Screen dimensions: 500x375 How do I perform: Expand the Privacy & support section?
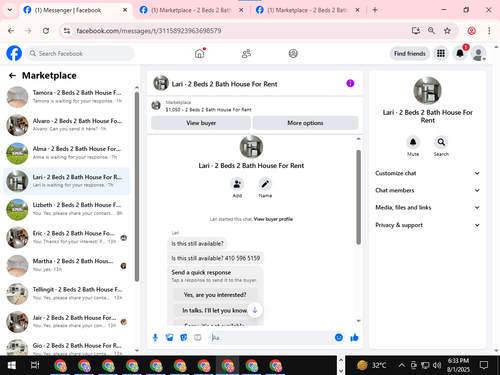pyautogui.click(x=427, y=225)
